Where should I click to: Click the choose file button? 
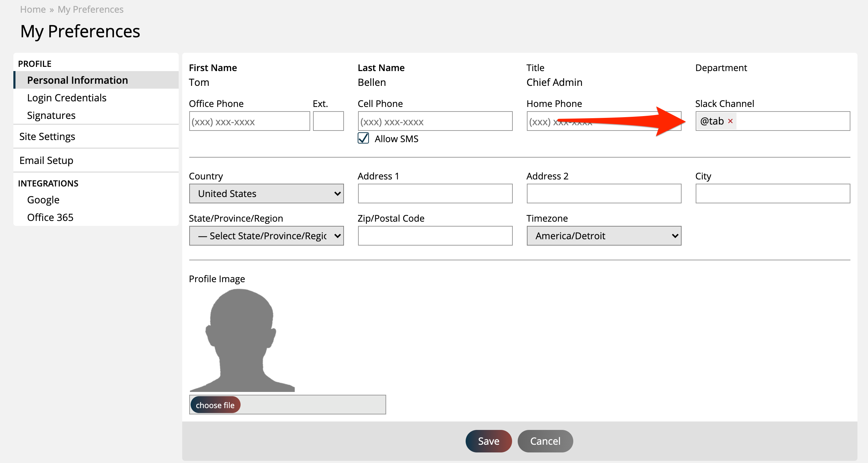215,405
